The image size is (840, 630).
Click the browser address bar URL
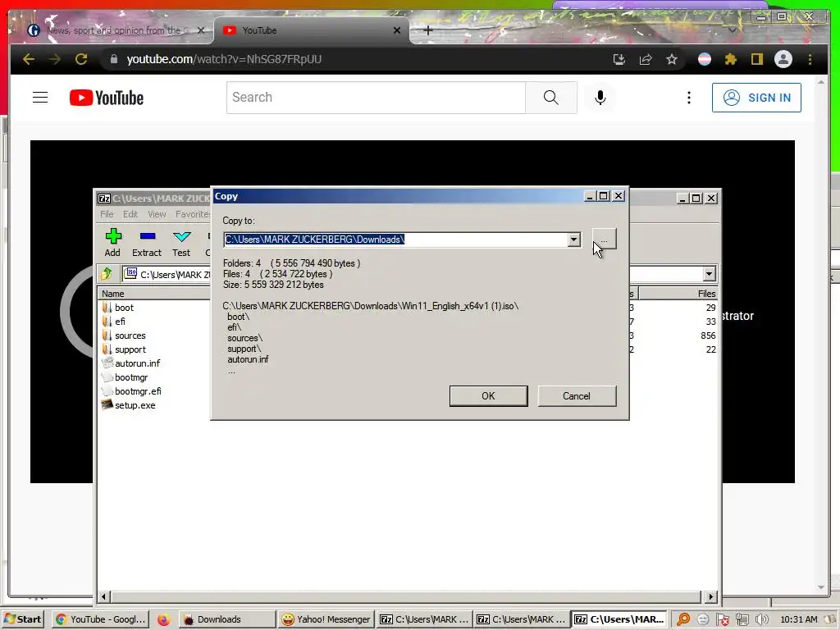[x=224, y=59]
